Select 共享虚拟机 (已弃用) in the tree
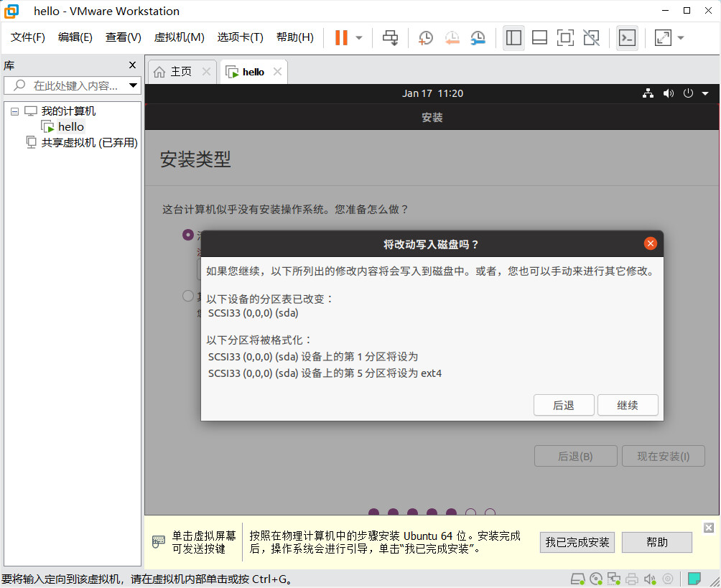 (89, 143)
